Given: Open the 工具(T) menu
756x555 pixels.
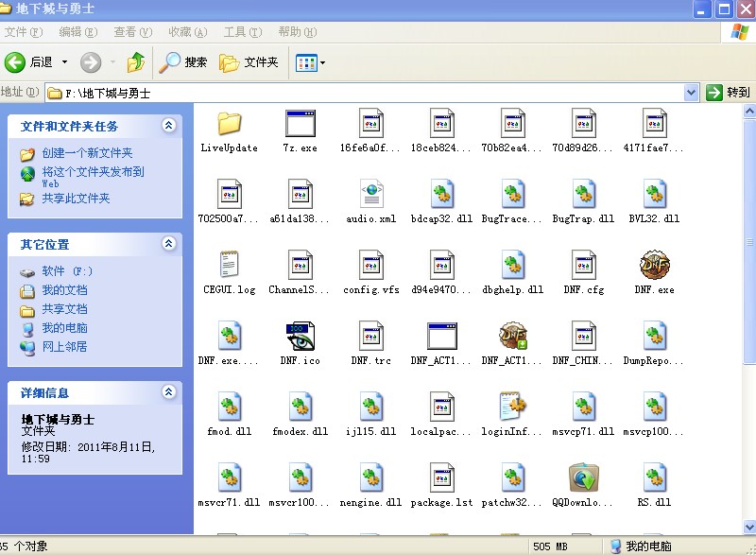Looking at the screenshot, I should point(243,32).
